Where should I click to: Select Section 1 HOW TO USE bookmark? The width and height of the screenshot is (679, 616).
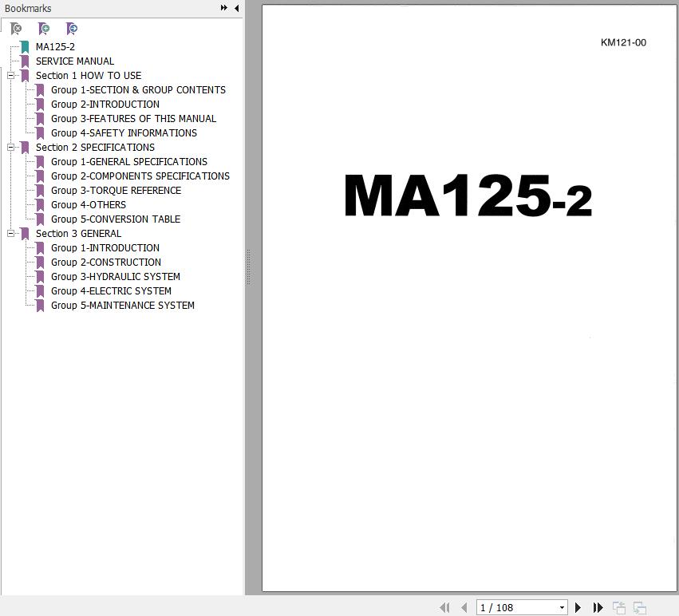coord(89,75)
